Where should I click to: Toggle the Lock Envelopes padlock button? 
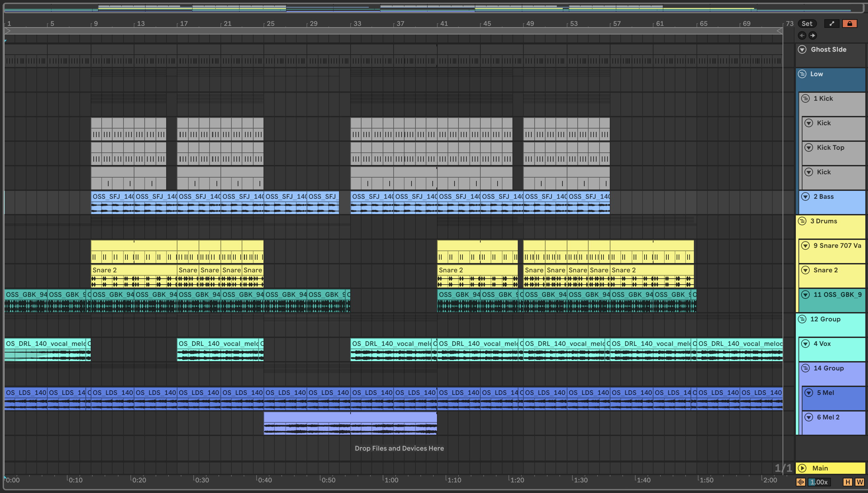[x=849, y=24]
